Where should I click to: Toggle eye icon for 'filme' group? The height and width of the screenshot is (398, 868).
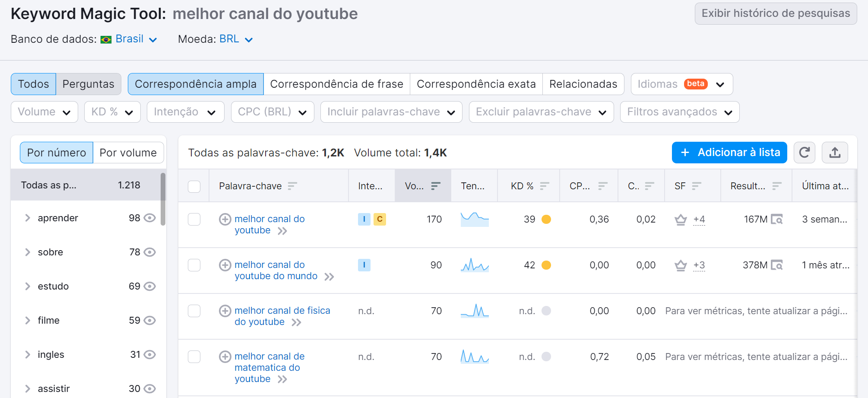coord(149,320)
